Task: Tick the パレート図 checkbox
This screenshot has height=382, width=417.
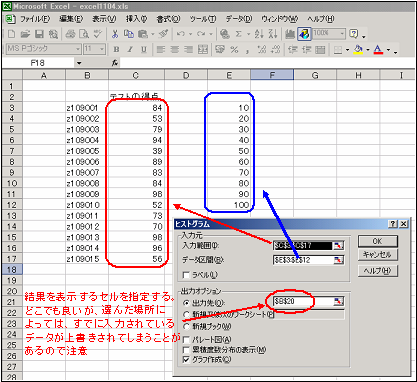Action: 186,340
